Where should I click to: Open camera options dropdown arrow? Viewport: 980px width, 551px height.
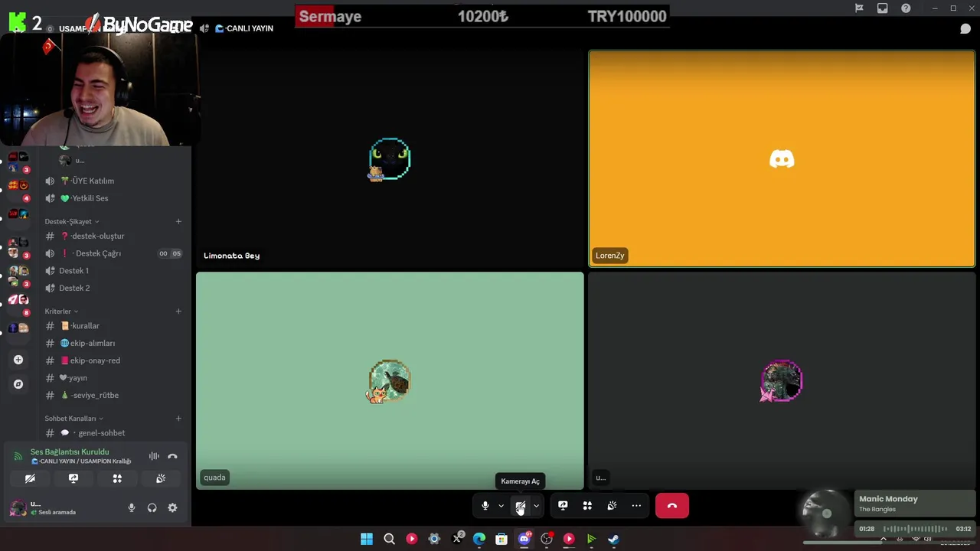point(536,506)
